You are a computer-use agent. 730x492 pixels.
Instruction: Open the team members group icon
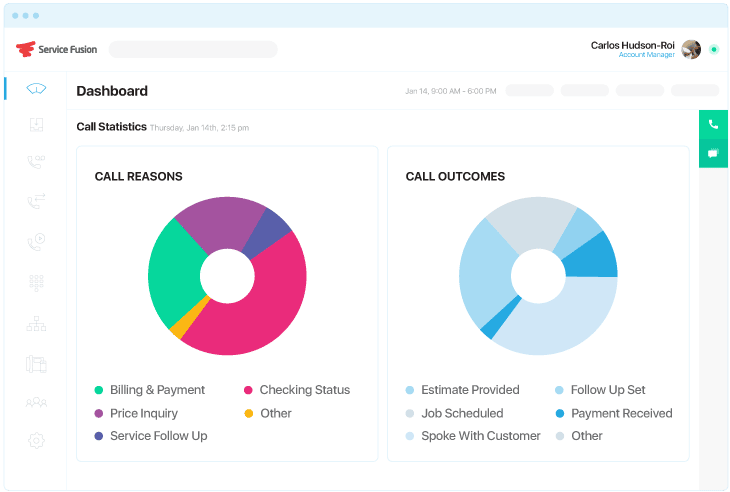(x=36, y=402)
